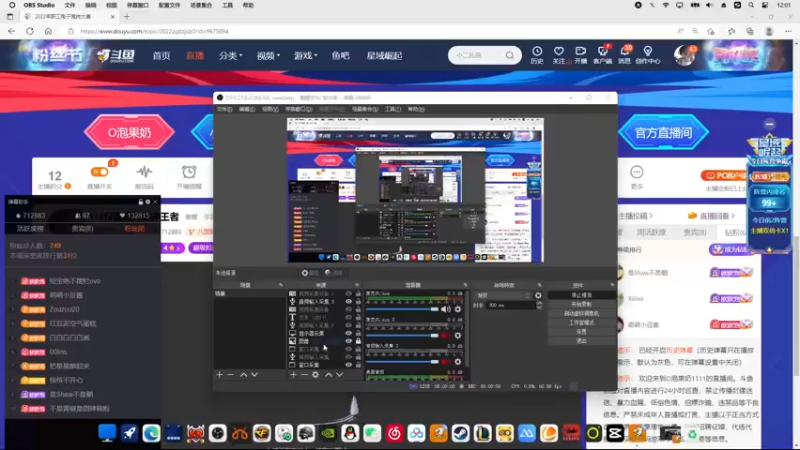Click the O泡果奶 banner button
The height and width of the screenshot is (450, 800).
click(x=129, y=133)
